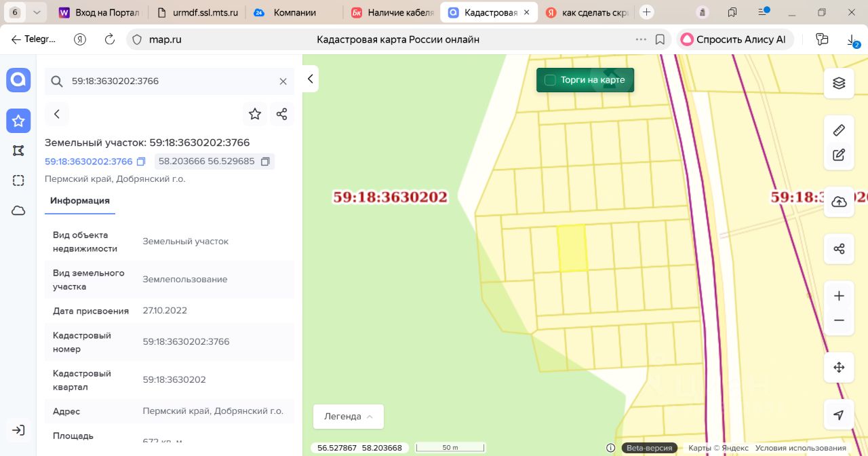Viewport: 868px width, 456px height.
Task: Click the search magnifier icon
Action: (57, 81)
